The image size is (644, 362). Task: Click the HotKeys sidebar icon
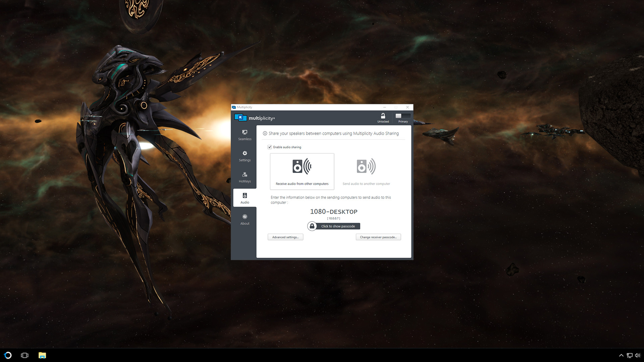(x=245, y=175)
